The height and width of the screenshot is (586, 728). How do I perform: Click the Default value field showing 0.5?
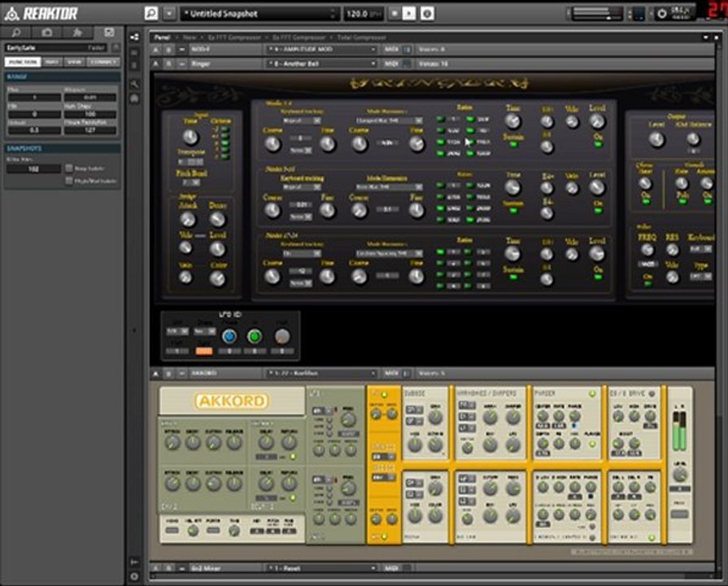(x=34, y=130)
